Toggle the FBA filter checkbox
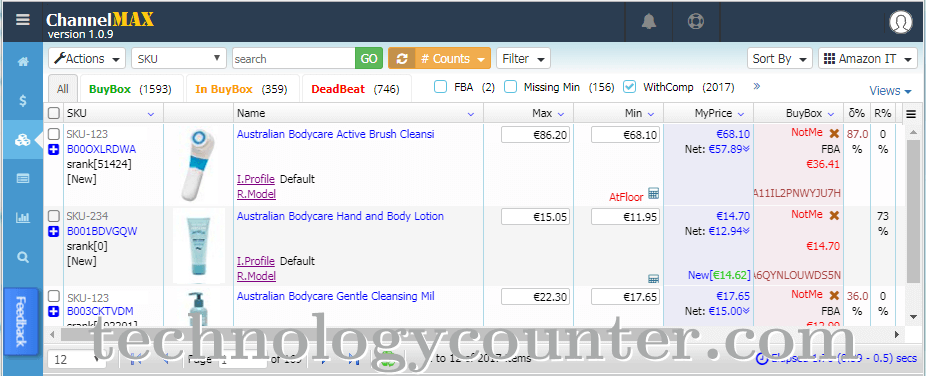Screen dimensions: 926x376 (x=440, y=87)
